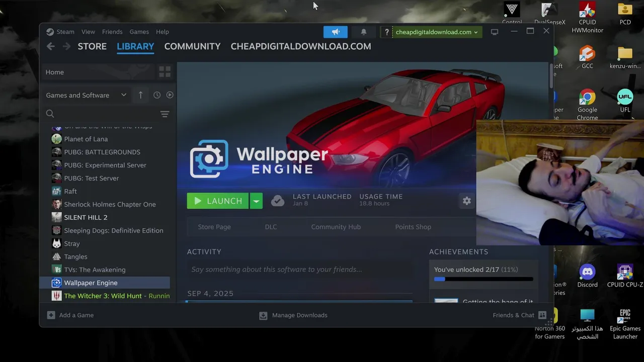Click the Friends & Chat icon
The height and width of the screenshot is (362, 644).
542,315
